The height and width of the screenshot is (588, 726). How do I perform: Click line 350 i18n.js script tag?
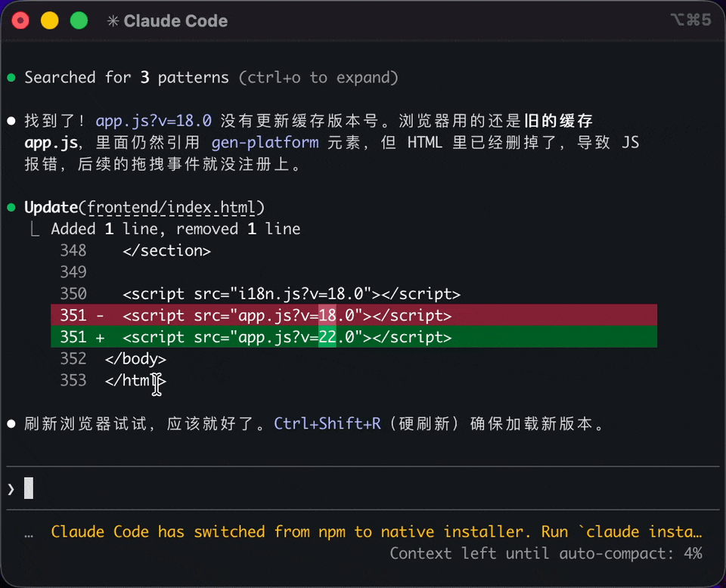pyautogui.click(x=292, y=294)
